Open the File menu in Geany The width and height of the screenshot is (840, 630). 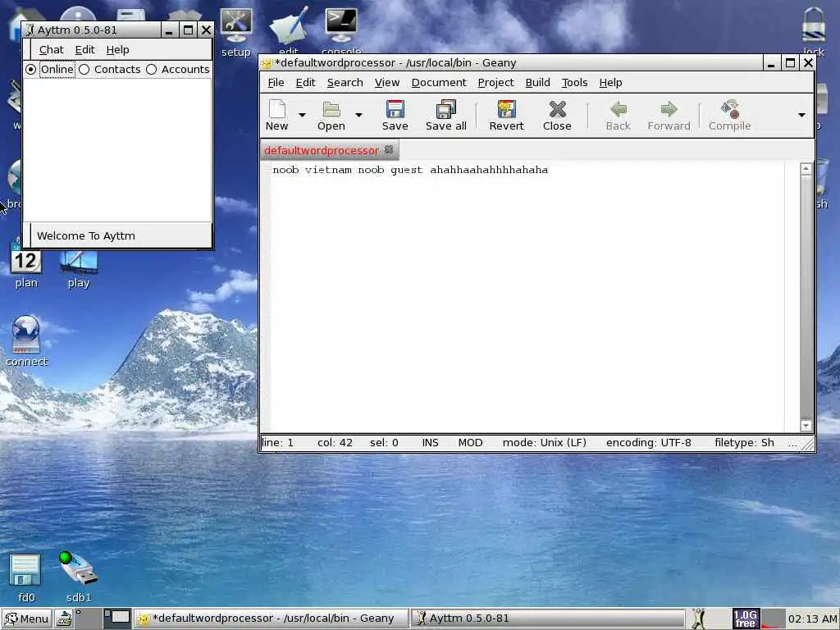point(276,83)
